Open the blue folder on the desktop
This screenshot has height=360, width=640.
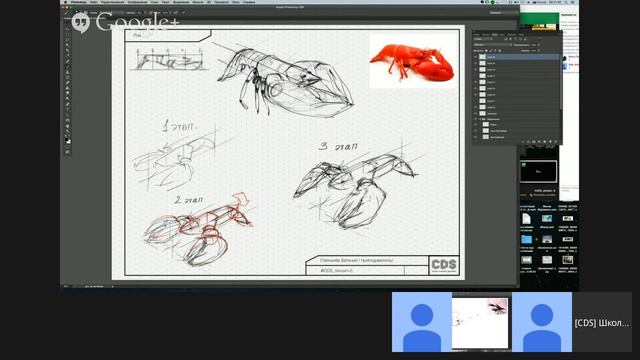pyautogui.click(x=527, y=239)
